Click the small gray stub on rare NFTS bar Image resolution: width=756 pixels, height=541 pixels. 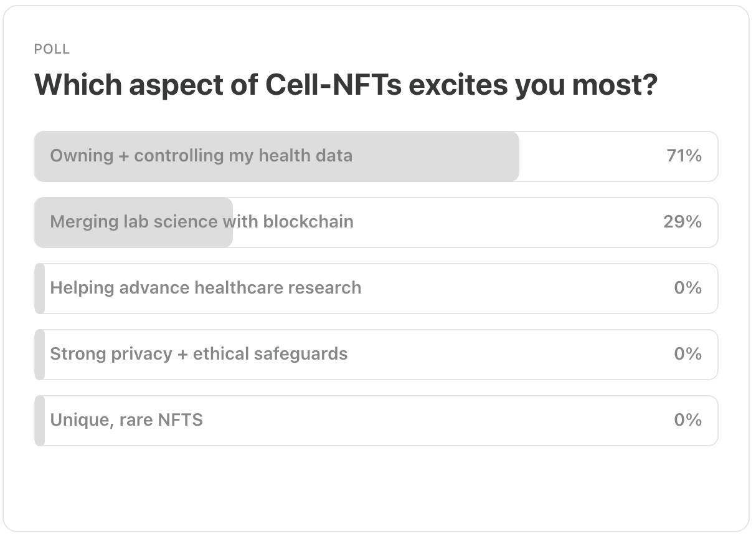click(x=40, y=421)
